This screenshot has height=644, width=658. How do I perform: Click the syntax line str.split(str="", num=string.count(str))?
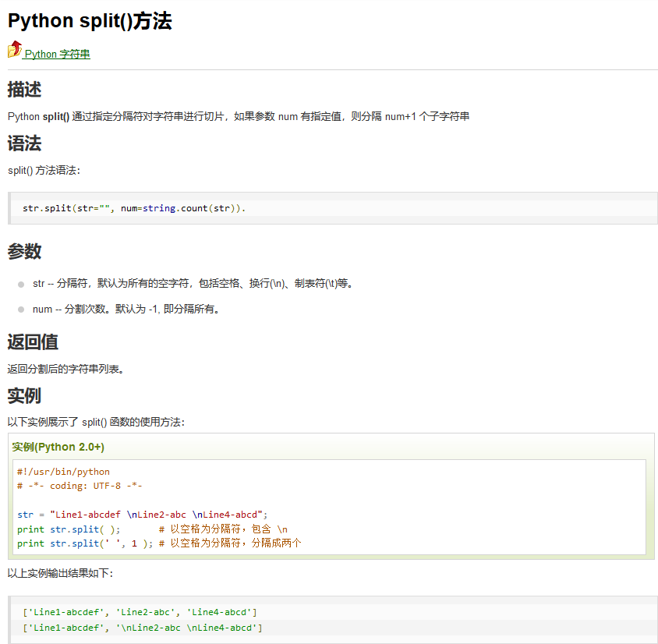coord(134,208)
